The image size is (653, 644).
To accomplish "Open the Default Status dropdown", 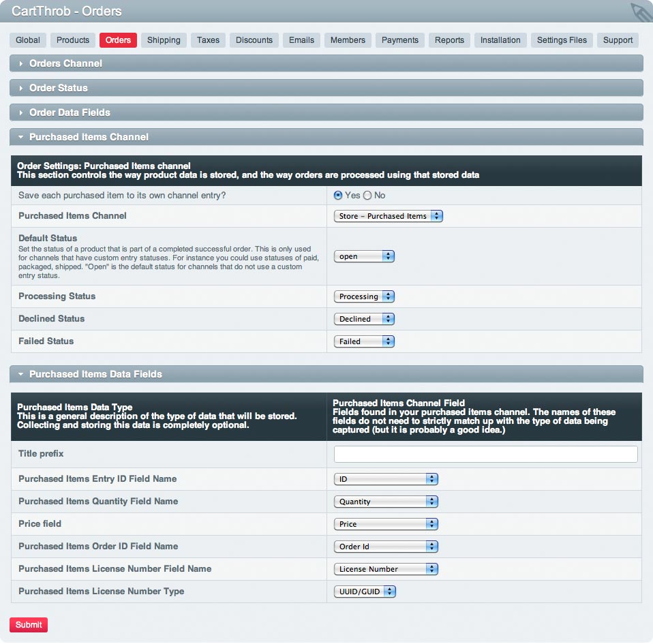I will click(364, 257).
